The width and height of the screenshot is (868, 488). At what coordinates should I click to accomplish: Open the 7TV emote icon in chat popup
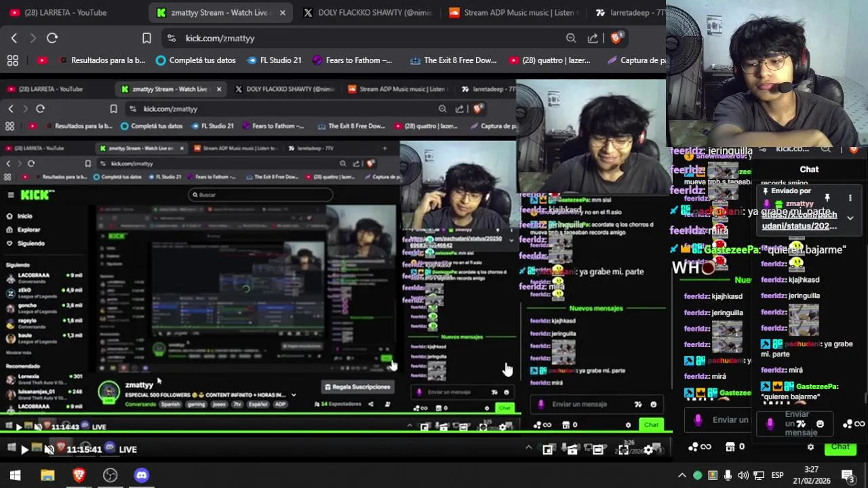click(801, 424)
